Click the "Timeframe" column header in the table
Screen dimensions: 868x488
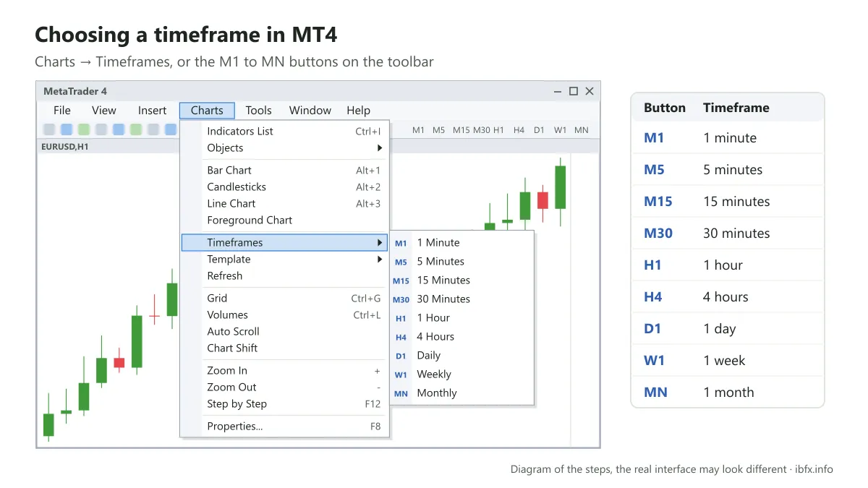736,108
